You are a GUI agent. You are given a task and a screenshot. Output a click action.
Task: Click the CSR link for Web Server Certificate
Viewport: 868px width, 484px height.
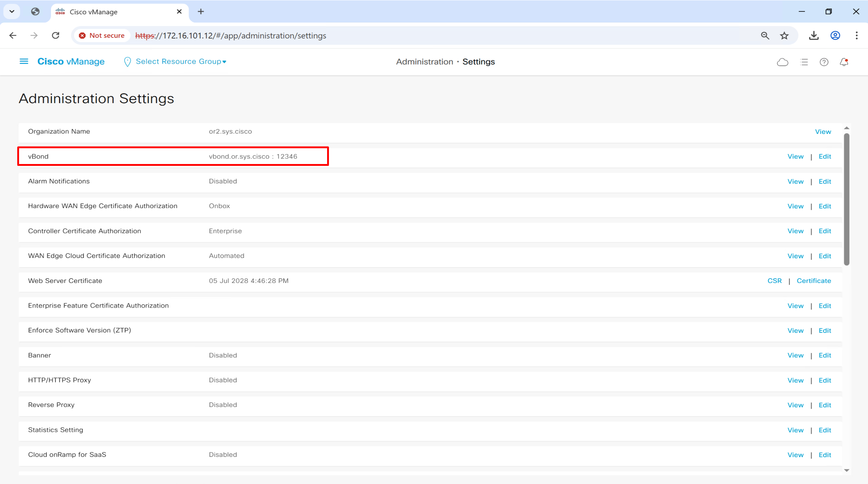pyautogui.click(x=774, y=281)
